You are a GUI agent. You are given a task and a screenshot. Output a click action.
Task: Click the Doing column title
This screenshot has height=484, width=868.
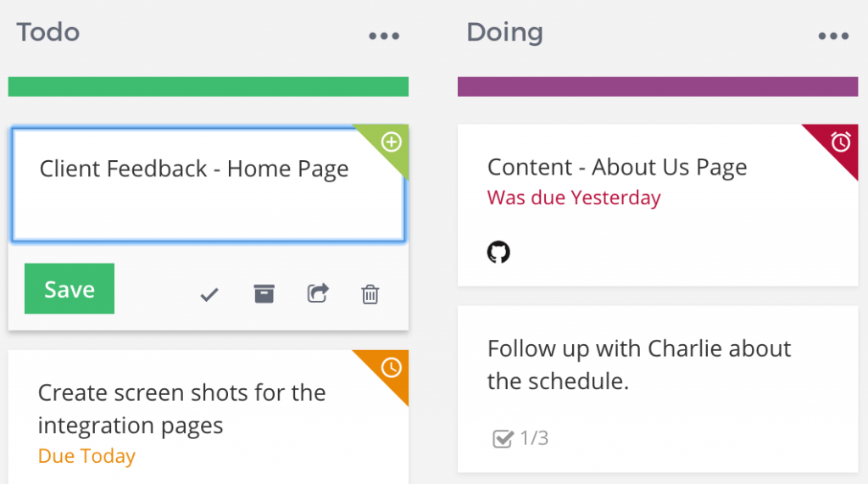click(504, 33)
